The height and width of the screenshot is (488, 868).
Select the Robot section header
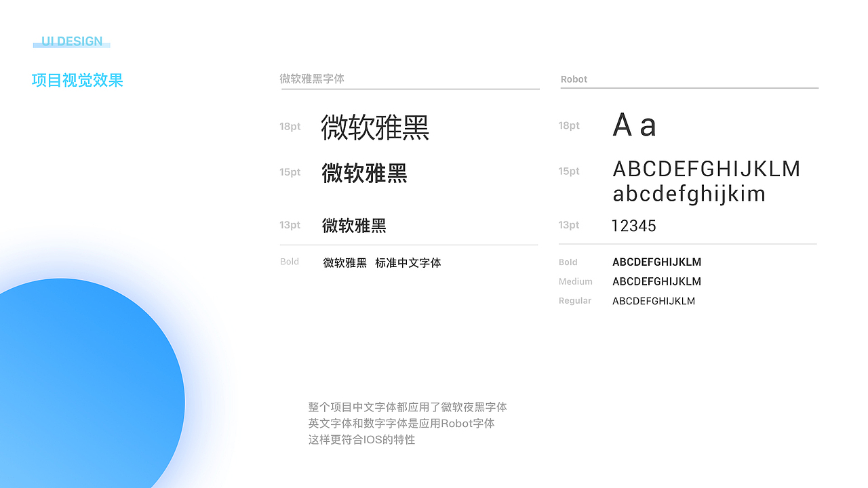(574, 79)
